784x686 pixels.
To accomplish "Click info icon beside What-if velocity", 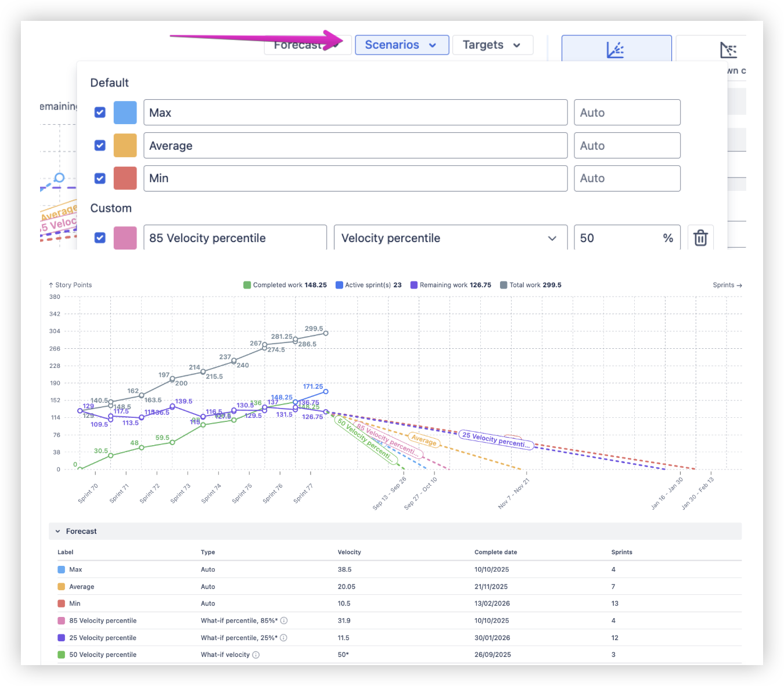I will click(256, 655).
